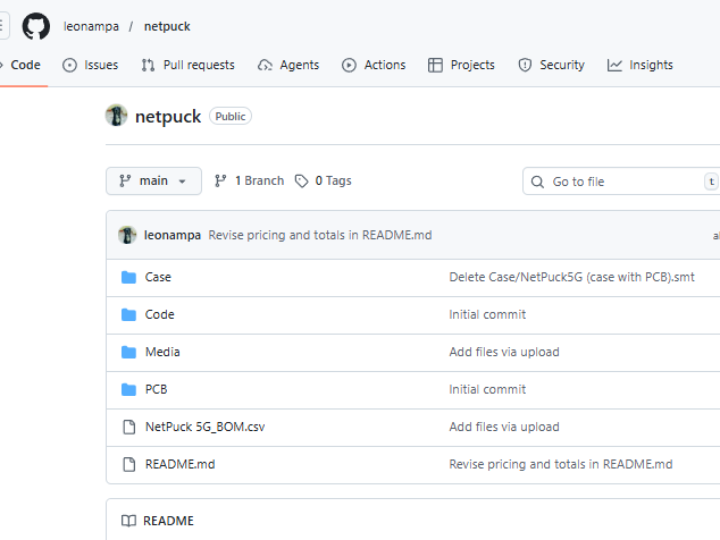
Task: Switch to the Pull requests tab
Action: (187, 65)
